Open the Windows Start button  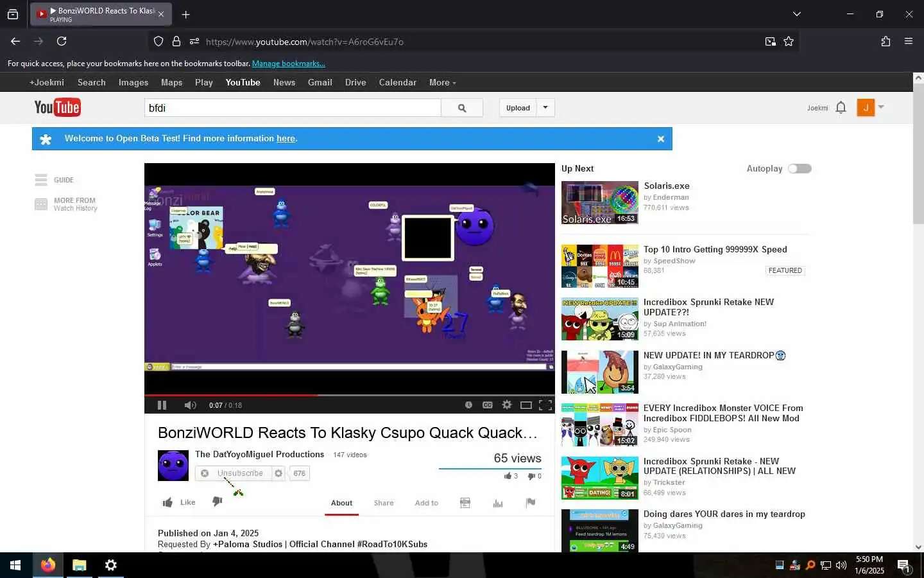[x=15, y=565]
